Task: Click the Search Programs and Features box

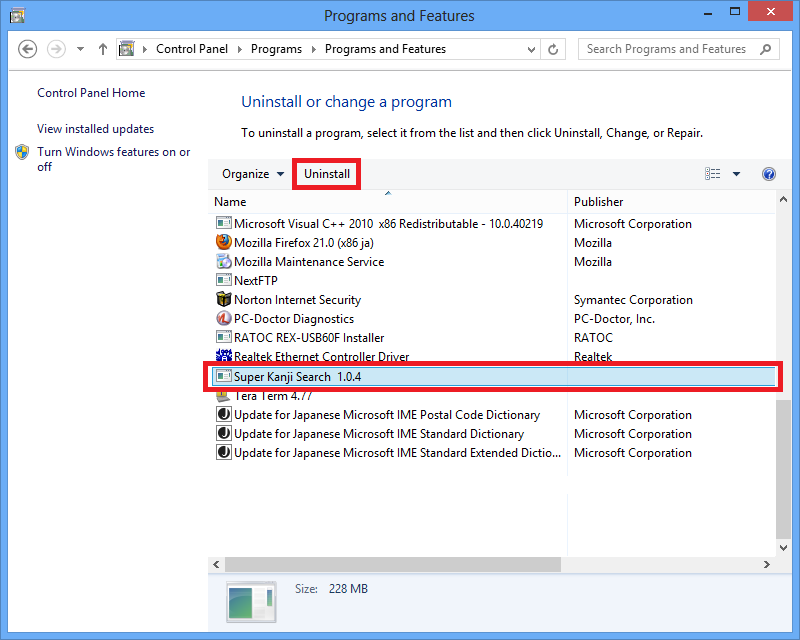Action: point(670,49)
